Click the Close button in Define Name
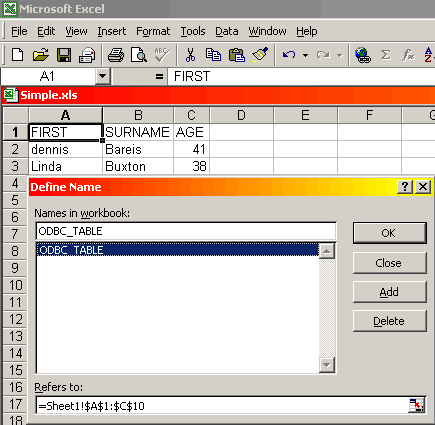Viewport: 435px width, 425px height. [x=390, y=263]
